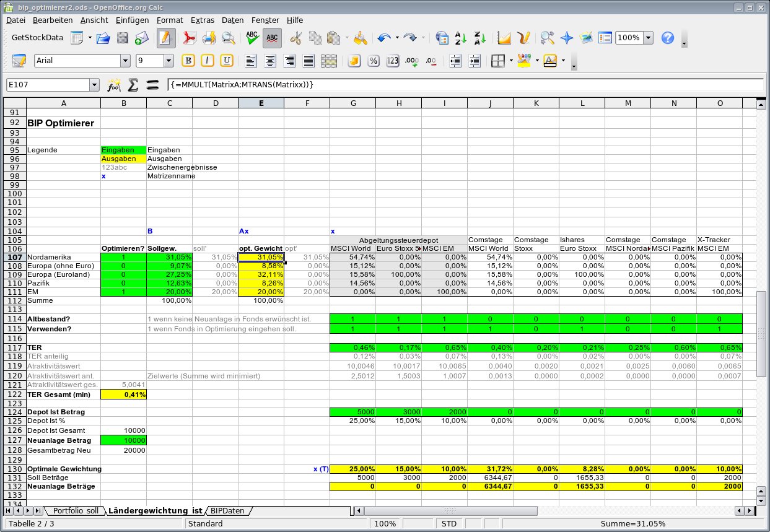Click the Sort Ascending icon
This screenshot has width=770, height=532.
[460, 38]
